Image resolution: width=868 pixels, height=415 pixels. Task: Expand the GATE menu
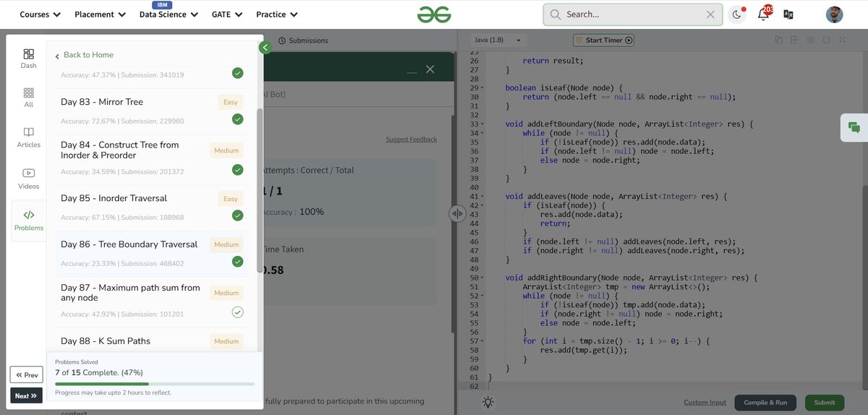tap(227, 14)
